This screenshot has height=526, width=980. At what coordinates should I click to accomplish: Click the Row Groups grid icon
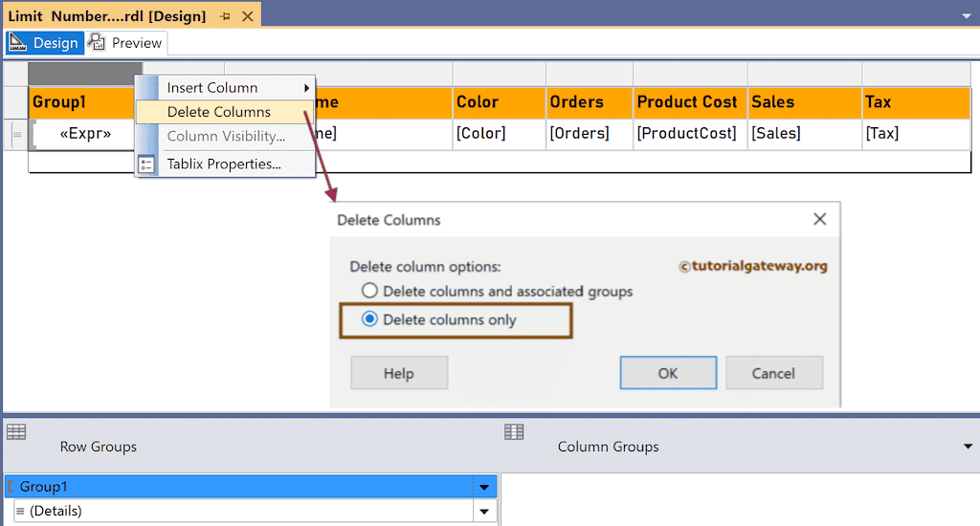pyautogui.click(x=16, y=431)
